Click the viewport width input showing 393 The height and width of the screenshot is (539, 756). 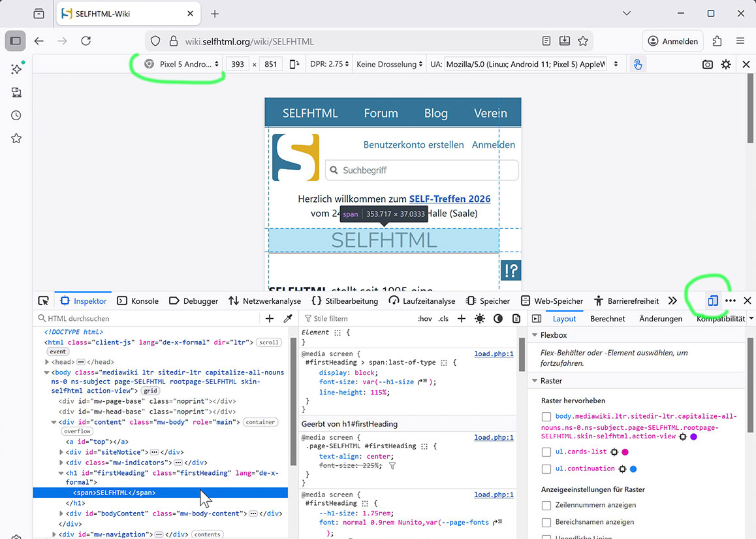[x=238, y=64]
